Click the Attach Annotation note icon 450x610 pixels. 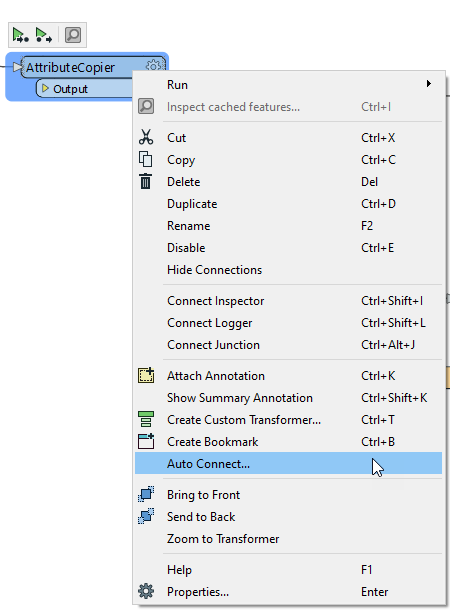[x=146, y=375]
